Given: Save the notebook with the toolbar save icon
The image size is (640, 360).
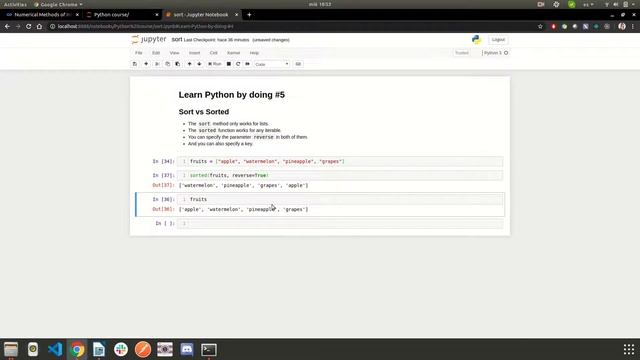Looking at the screenshot, I should click(x=135, y=64).
